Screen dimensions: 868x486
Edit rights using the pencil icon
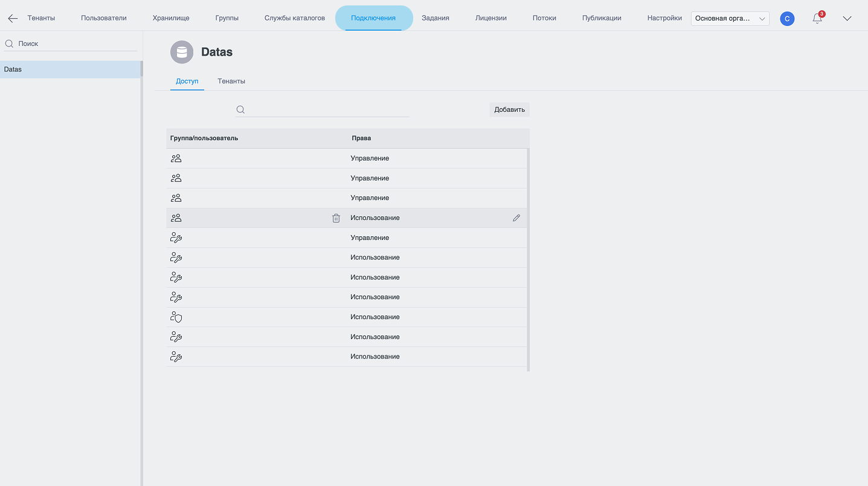516,218
